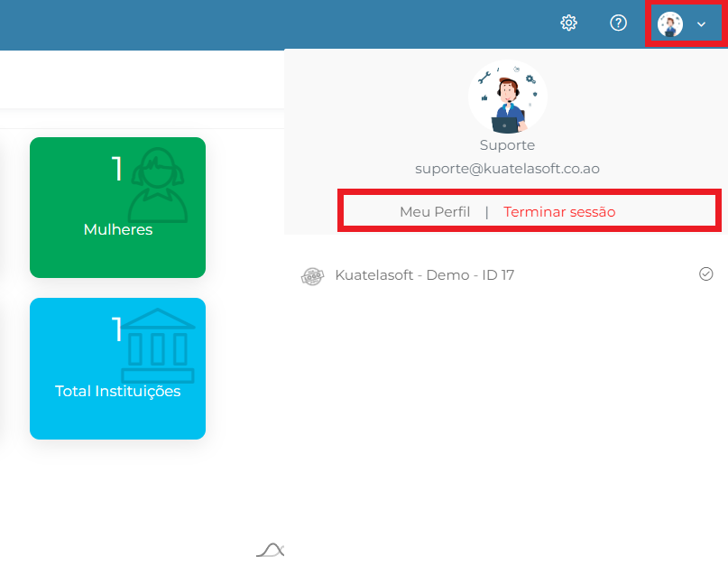Viewport: 728px width, 565px height.
Task: Click the help question mark icon
Action: point(618,23)
